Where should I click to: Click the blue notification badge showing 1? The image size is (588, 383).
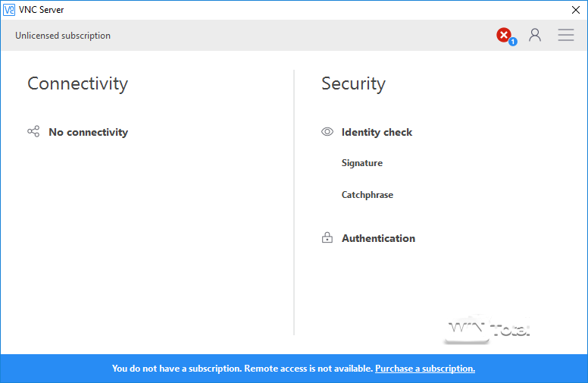click(513, 41)
